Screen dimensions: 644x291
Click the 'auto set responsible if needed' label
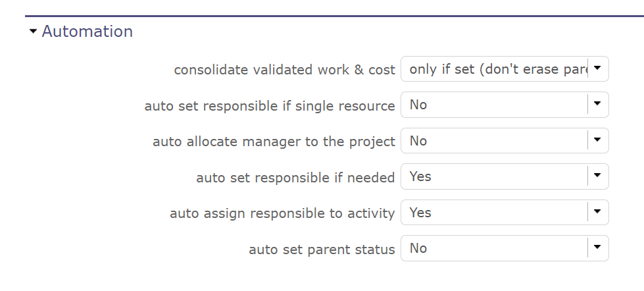pyautogui.click(x=295, y=178)
